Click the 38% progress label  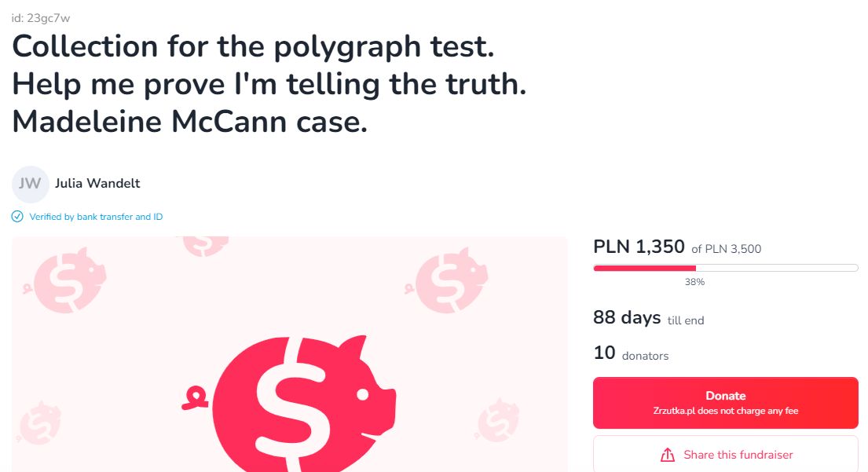tap(694, 282)
